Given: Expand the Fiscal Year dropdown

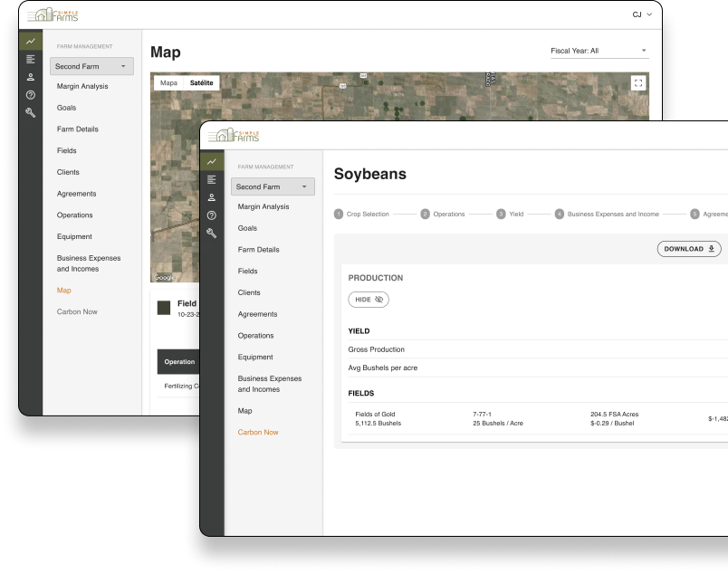Looking at the screenshot, I should (x=599, y=51).
